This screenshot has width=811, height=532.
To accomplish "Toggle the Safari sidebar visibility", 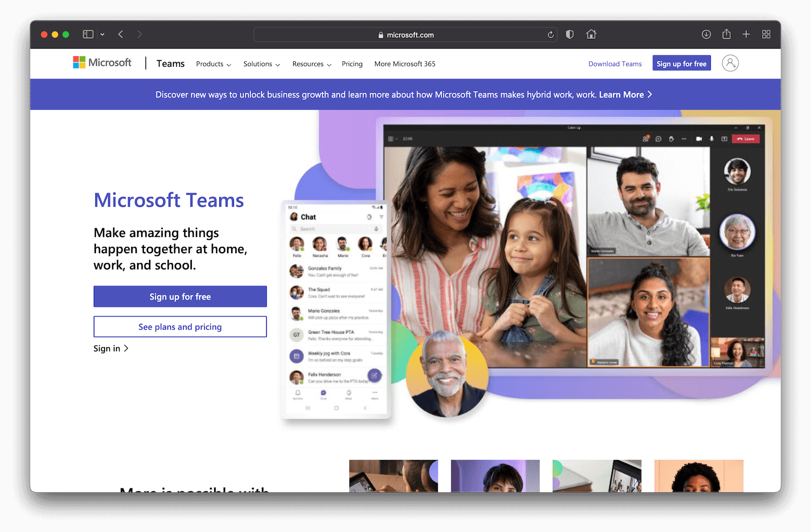I will pyautogui.click(x=87, y=34).
